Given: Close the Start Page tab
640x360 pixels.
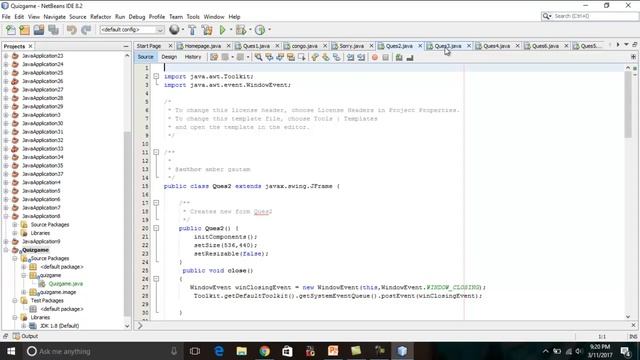Looking at the screenshot, I should [x=170, y=46].
